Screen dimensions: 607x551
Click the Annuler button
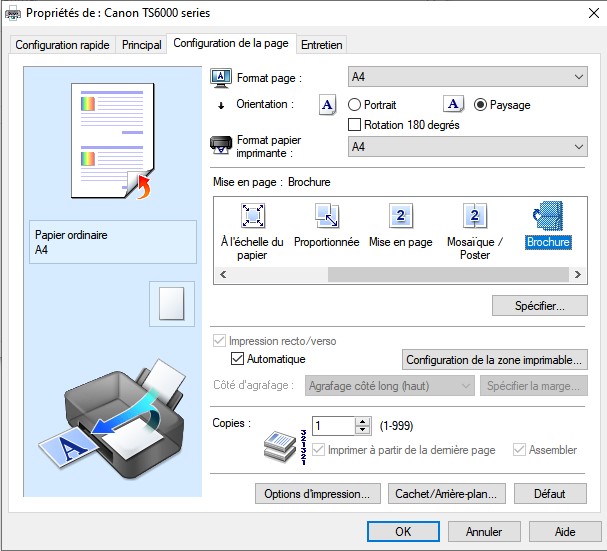point(484,531)
